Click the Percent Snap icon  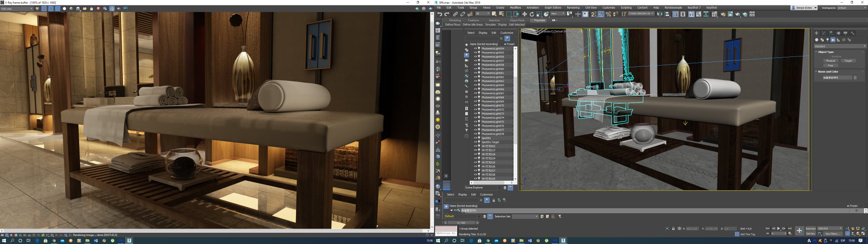(x=608, y=14)
